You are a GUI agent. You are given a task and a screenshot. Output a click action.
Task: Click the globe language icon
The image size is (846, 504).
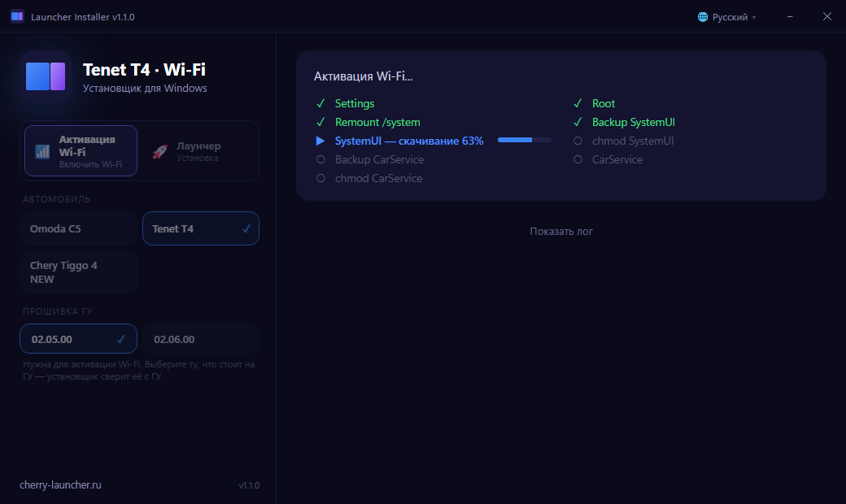[703, 17]
